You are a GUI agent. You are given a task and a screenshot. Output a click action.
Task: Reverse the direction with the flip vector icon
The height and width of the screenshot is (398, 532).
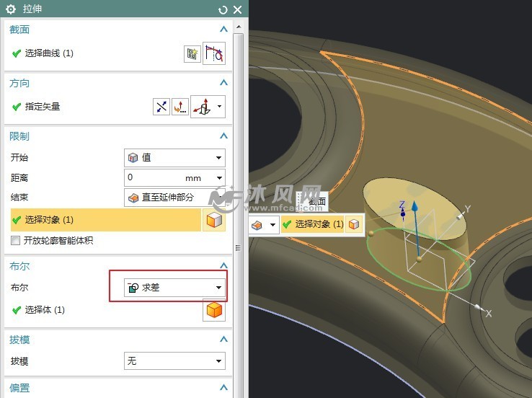[161, 107]
